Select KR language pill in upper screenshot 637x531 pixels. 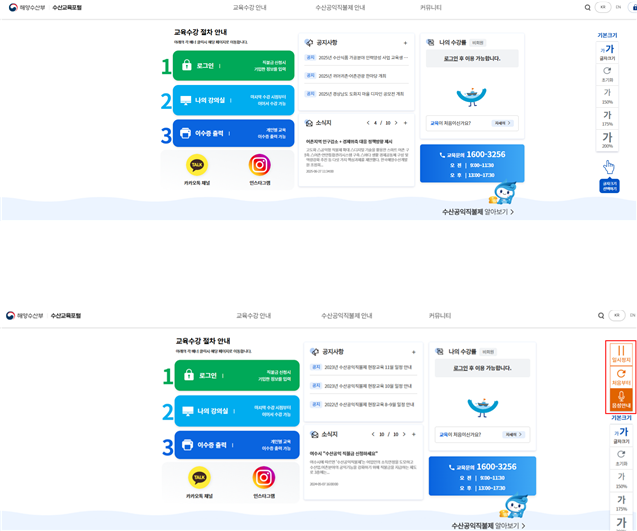pyautogui.click(x=603, y=7)
